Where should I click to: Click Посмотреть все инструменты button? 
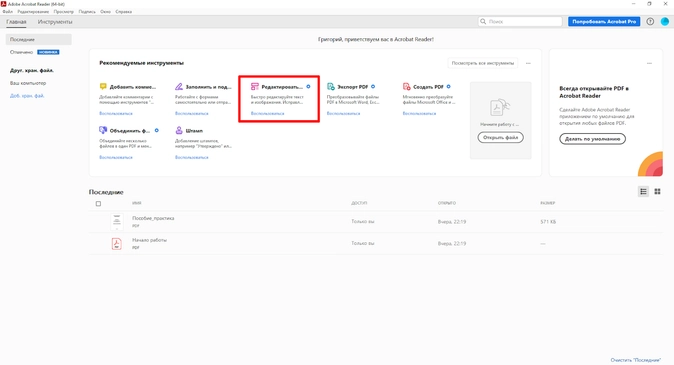483,63
